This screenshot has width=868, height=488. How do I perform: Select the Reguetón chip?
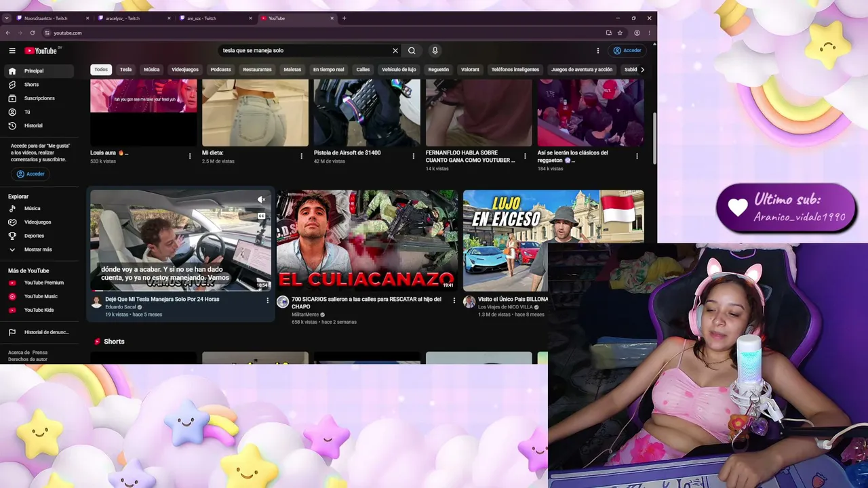pos(438,70)
